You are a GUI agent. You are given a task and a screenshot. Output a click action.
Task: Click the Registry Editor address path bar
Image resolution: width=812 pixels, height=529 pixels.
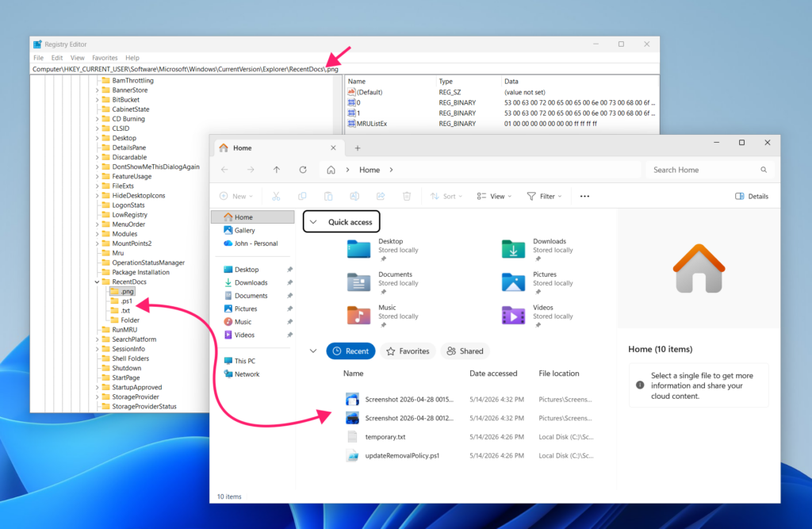345,69
